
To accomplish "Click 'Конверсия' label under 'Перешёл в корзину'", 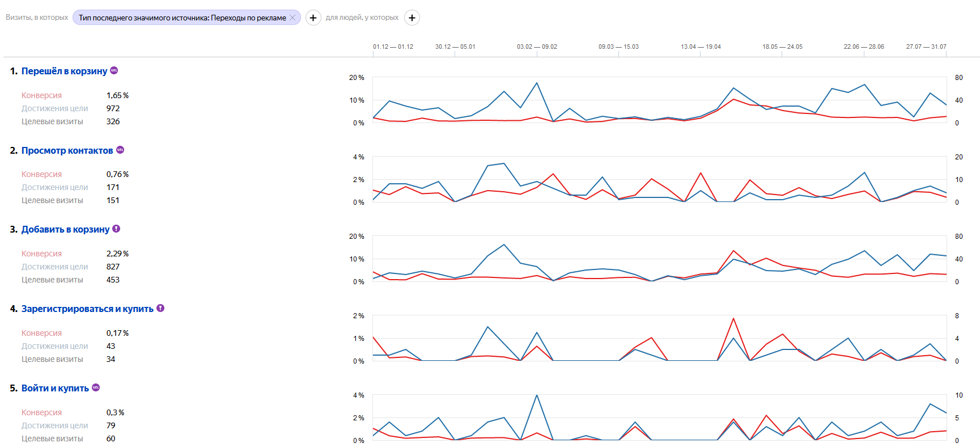I will tap(41, 95).
